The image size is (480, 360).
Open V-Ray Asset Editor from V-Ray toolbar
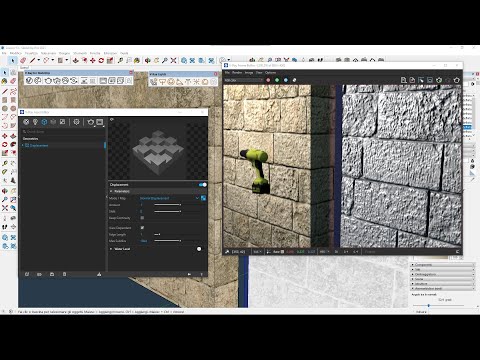[29, 81]
